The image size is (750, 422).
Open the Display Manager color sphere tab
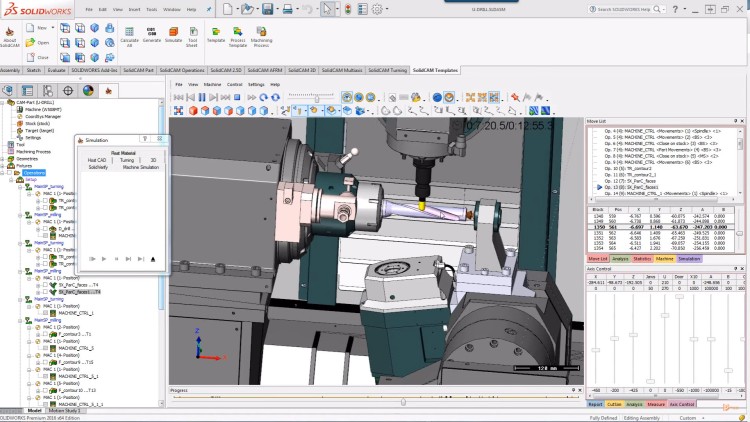(88, 90)
